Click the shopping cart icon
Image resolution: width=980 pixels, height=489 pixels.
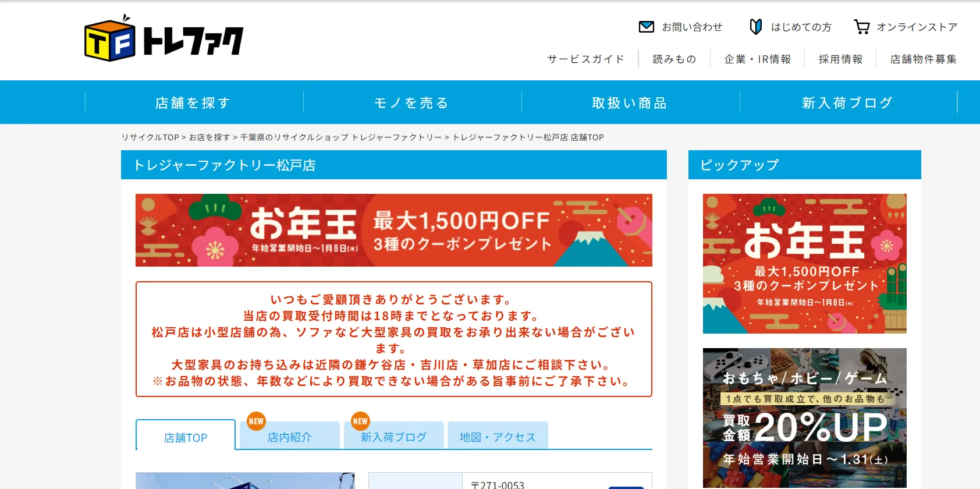(x=861, y=27)
